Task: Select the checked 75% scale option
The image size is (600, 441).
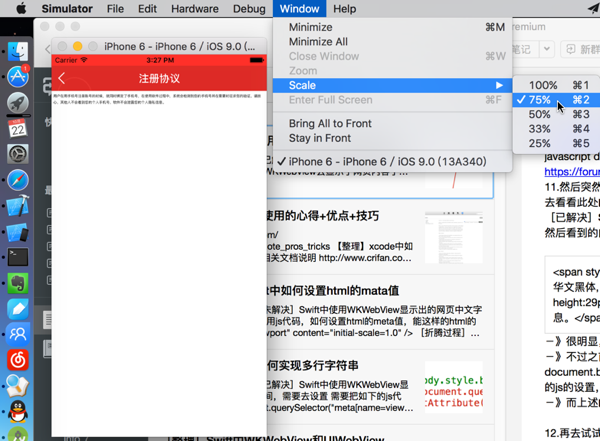Action: [557, 100]
